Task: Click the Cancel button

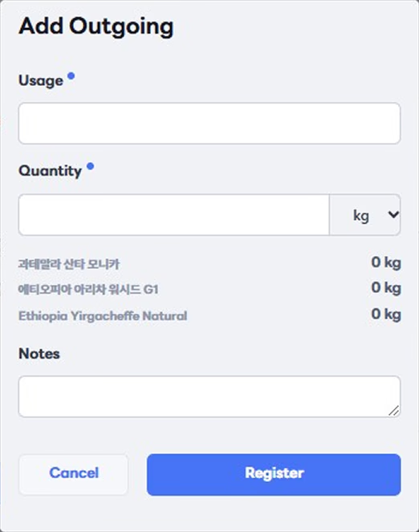Action: (74, 474)
